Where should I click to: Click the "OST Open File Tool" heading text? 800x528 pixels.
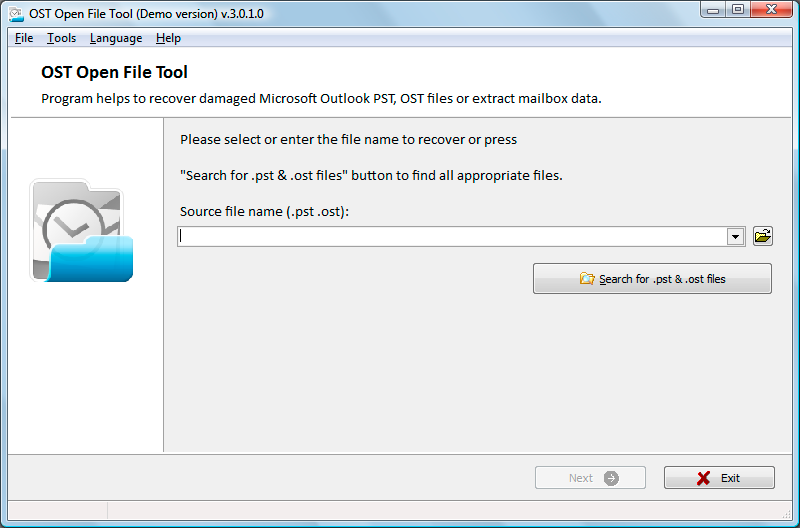pos(114,72)
